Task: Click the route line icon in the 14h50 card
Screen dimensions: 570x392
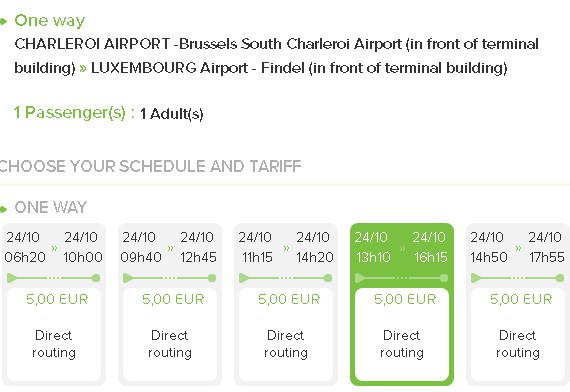Action: coord(517,278)
